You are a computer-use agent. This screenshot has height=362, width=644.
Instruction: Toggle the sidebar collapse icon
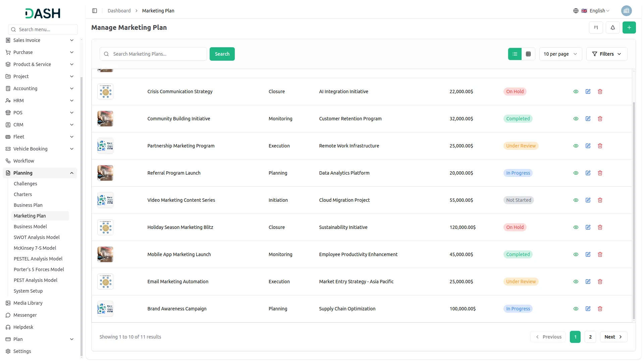[95, 11]
